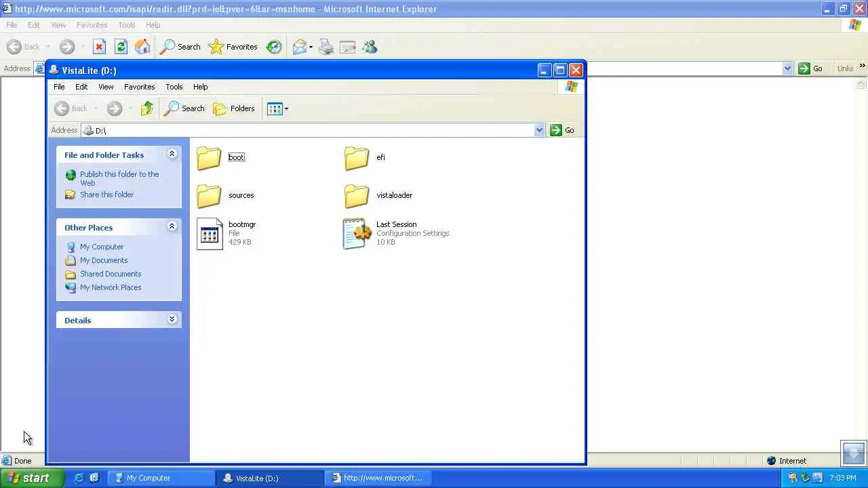Collapse Other Places panel
Image resolution: width=868 pixels, height=488 pixels.
point(172,226)
